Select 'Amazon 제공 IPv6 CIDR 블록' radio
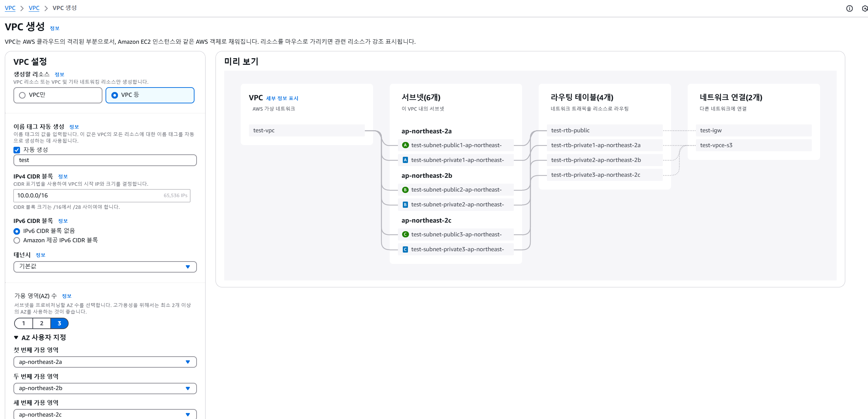 [17, 241]
